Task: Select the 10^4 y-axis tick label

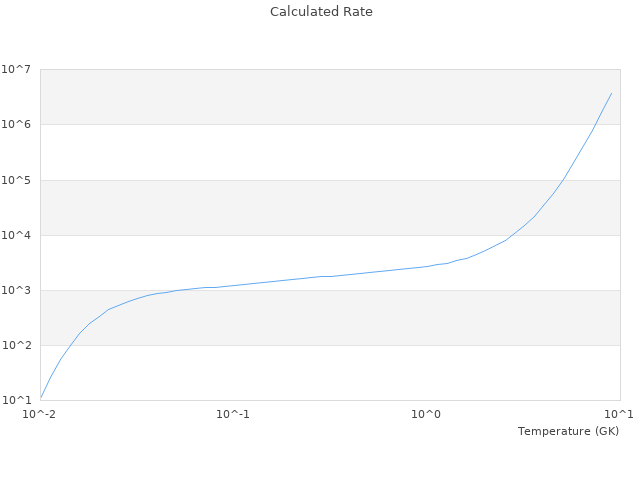Action: (x=17, y=235)
